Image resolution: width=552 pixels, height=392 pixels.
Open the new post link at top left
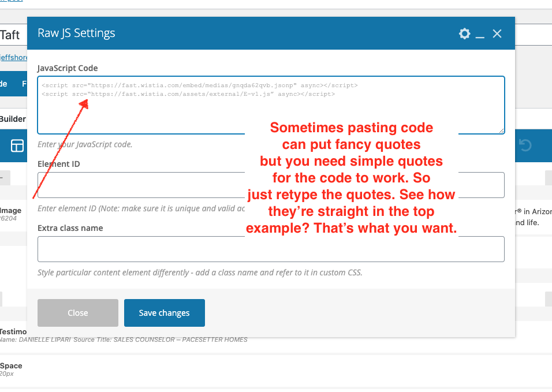point(12,1)
